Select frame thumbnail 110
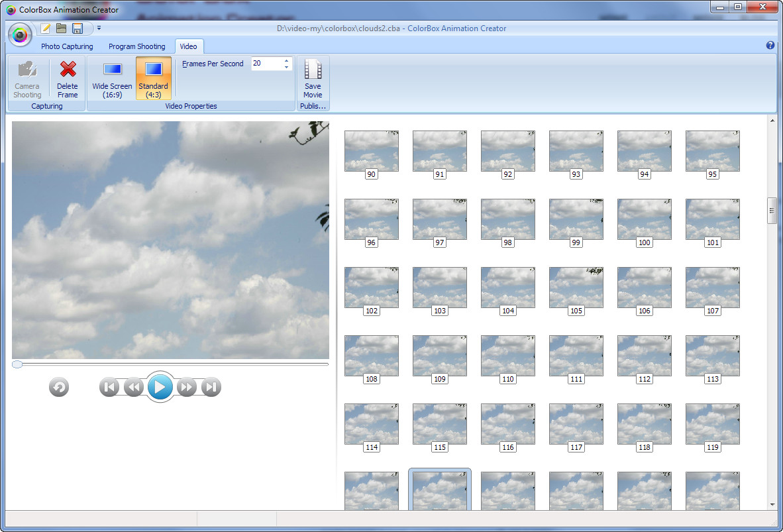The height and width of the screenshot is (532, 783). pos(508,356)
